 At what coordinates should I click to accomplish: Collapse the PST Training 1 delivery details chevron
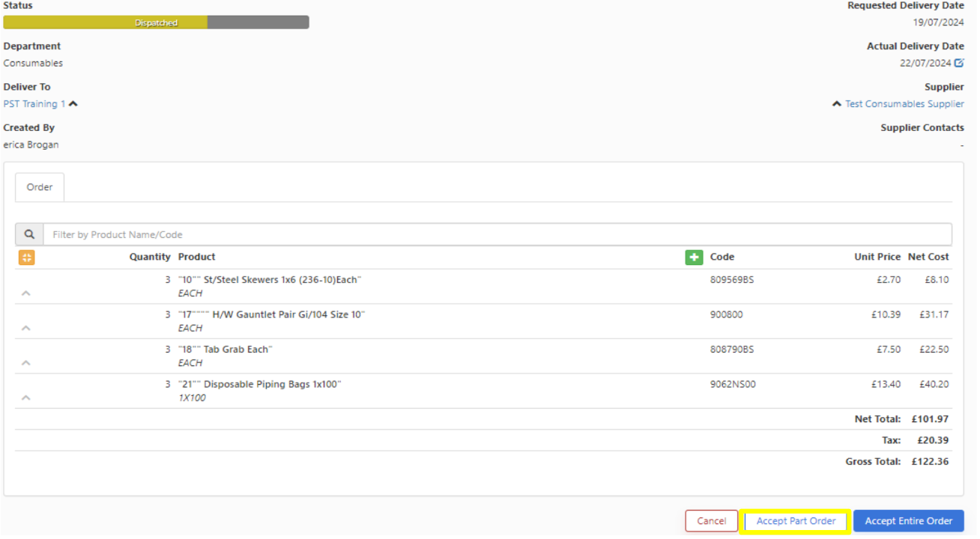[73, 104]
